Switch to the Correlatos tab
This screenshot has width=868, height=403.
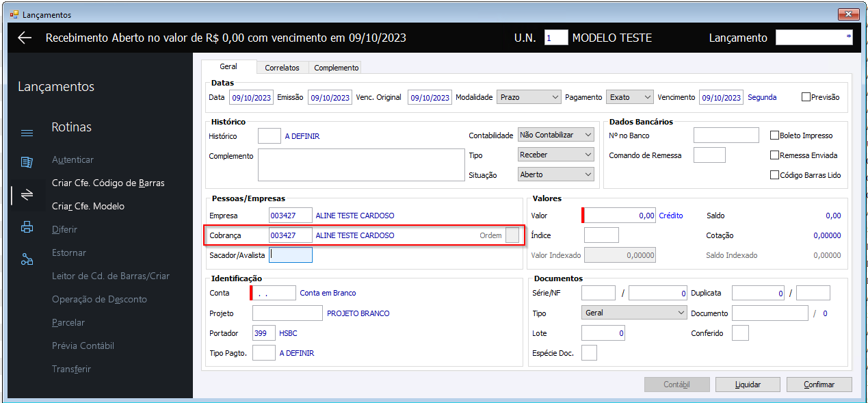point(282,68)
